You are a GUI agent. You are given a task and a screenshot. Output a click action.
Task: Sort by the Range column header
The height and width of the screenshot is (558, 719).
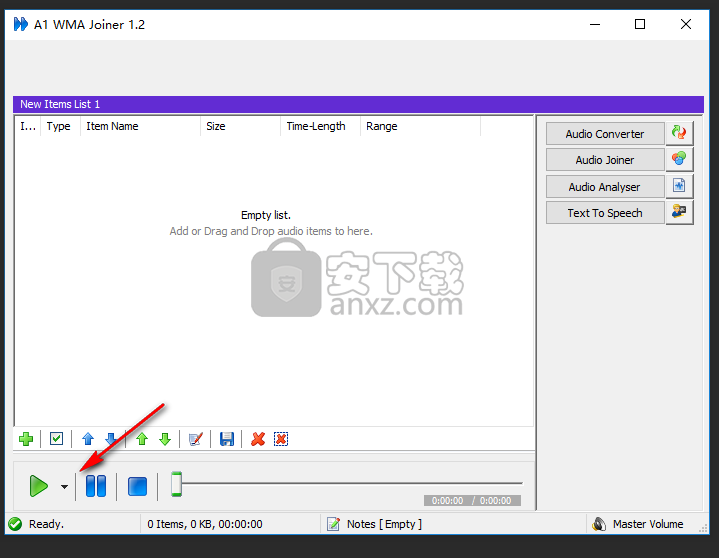tap(420, 126)
